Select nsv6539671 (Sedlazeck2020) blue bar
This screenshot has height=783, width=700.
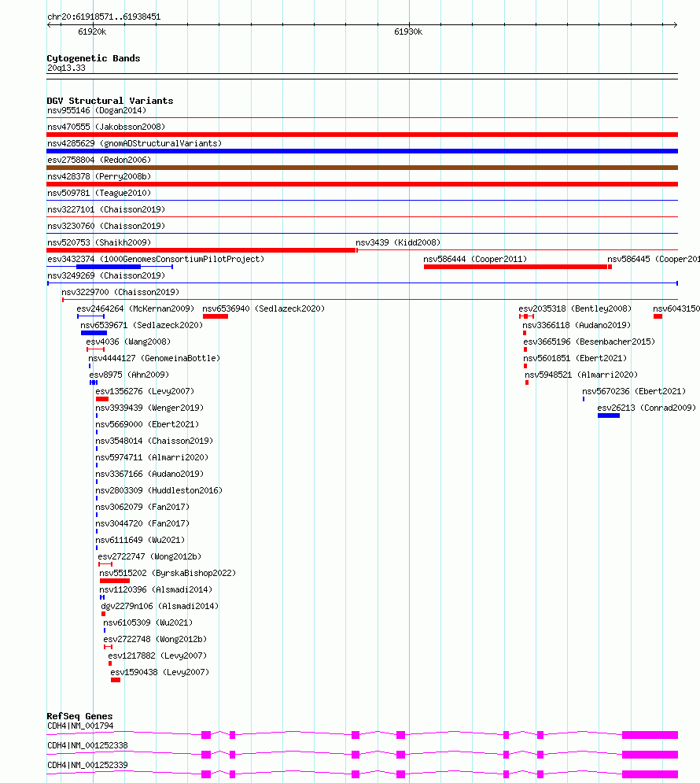pos(94,333)
